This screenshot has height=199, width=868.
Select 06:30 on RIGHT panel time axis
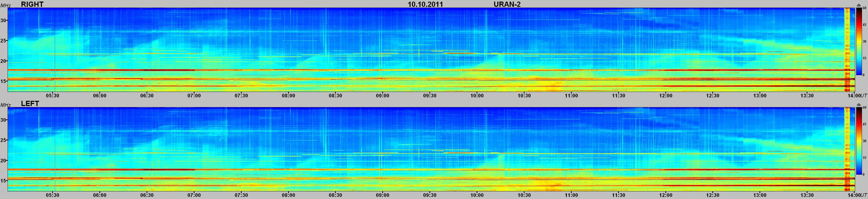pos(147,96)
